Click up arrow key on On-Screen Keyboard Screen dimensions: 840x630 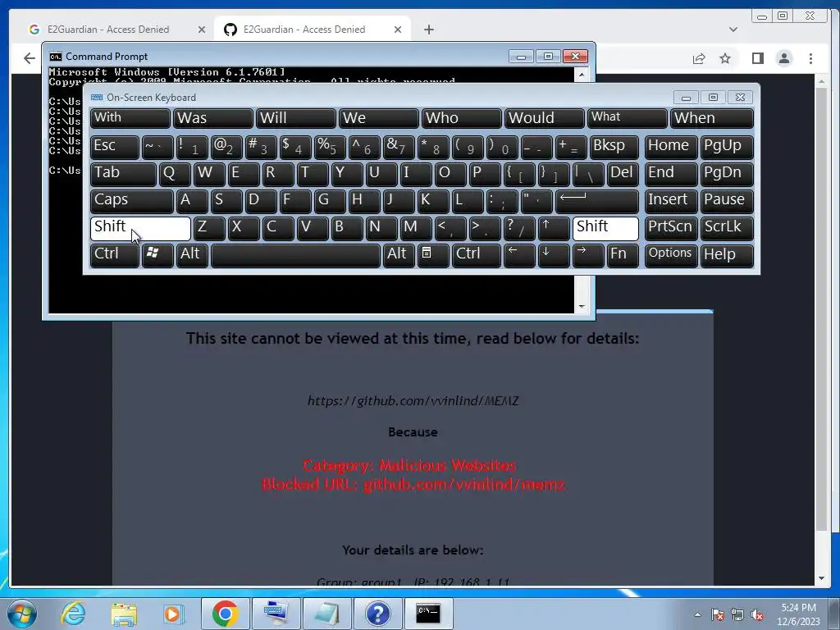(x=554, y=229)
